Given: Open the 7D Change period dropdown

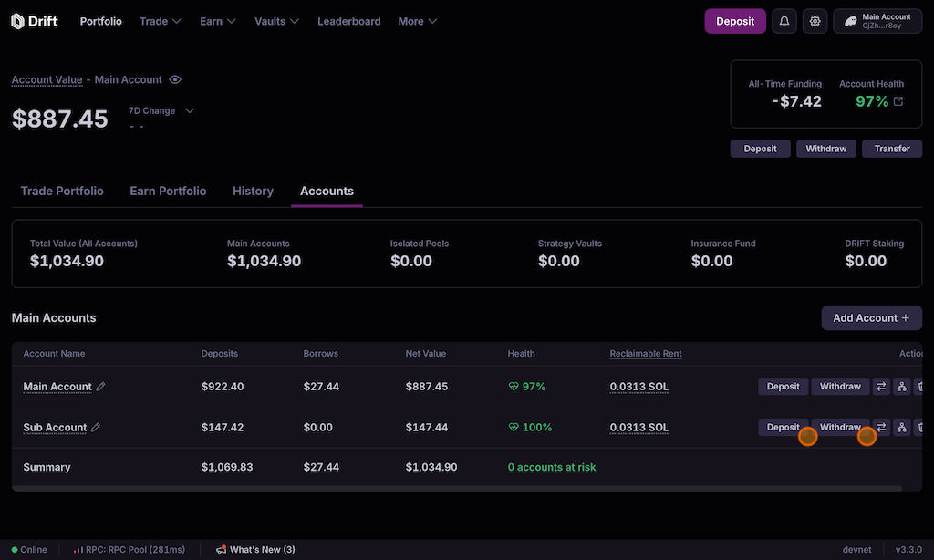Looking at the screenshot, I should [190, 111].
